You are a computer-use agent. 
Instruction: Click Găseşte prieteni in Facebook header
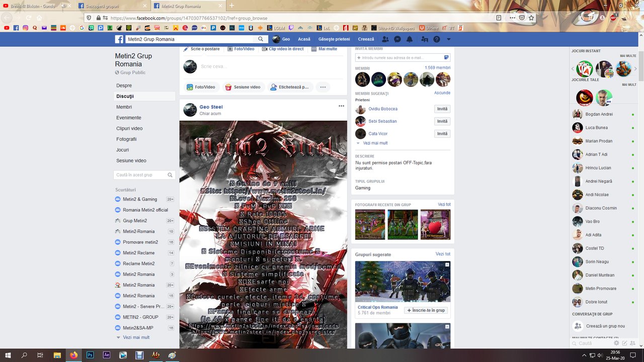[x=334, y=39]
